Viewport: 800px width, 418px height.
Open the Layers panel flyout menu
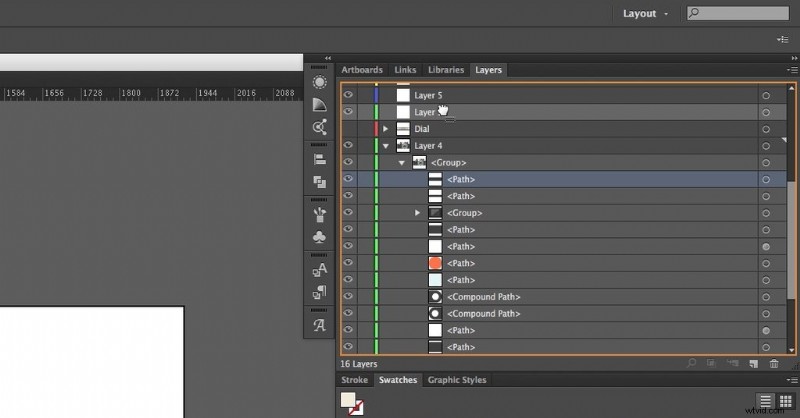pos(792,69)
